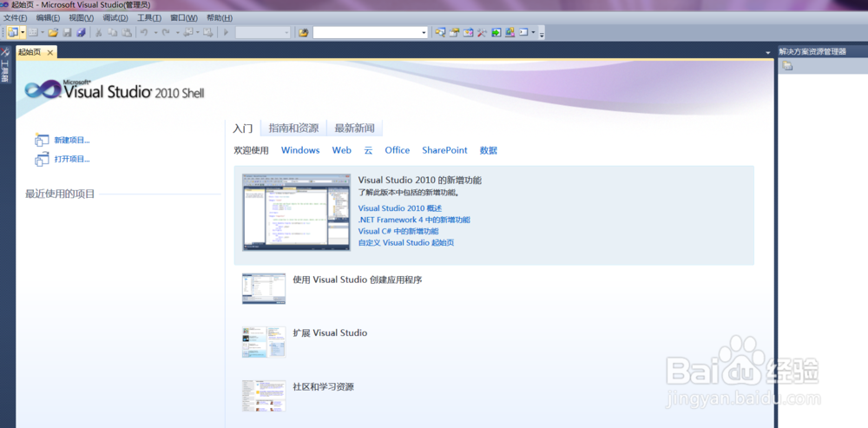Click the Find in Files icon
The image size is (868, 428).
pos(303,33)
